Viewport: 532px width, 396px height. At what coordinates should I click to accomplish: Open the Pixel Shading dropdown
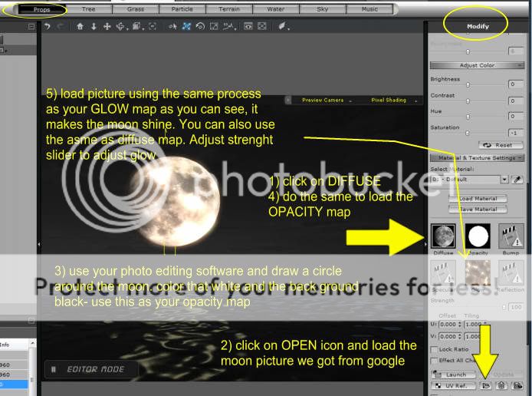pos(392,101)
